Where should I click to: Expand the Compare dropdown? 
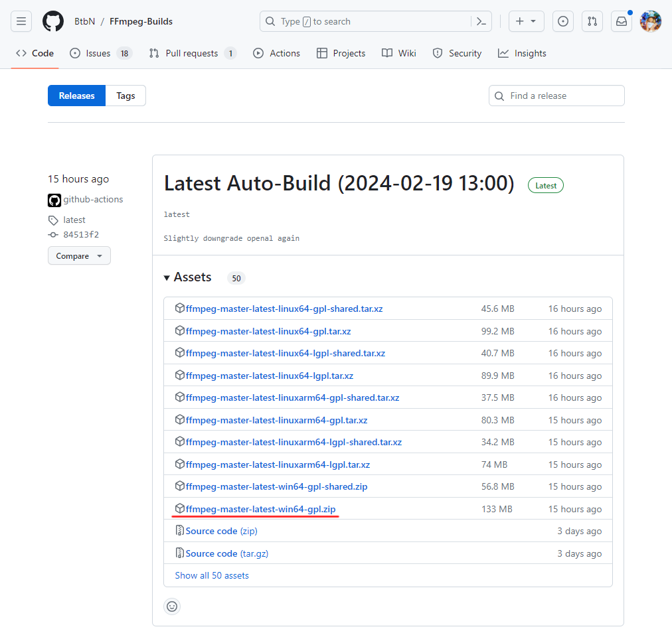[79, 255]
